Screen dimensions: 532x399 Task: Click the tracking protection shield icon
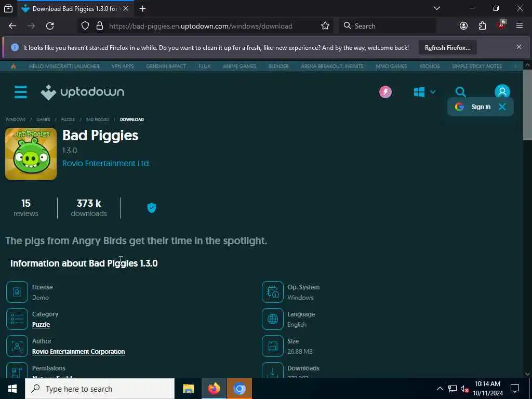pos(85,26)
